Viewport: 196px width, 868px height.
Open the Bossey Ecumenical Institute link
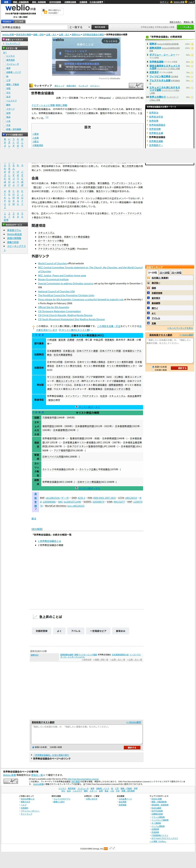tap(53, 279)
